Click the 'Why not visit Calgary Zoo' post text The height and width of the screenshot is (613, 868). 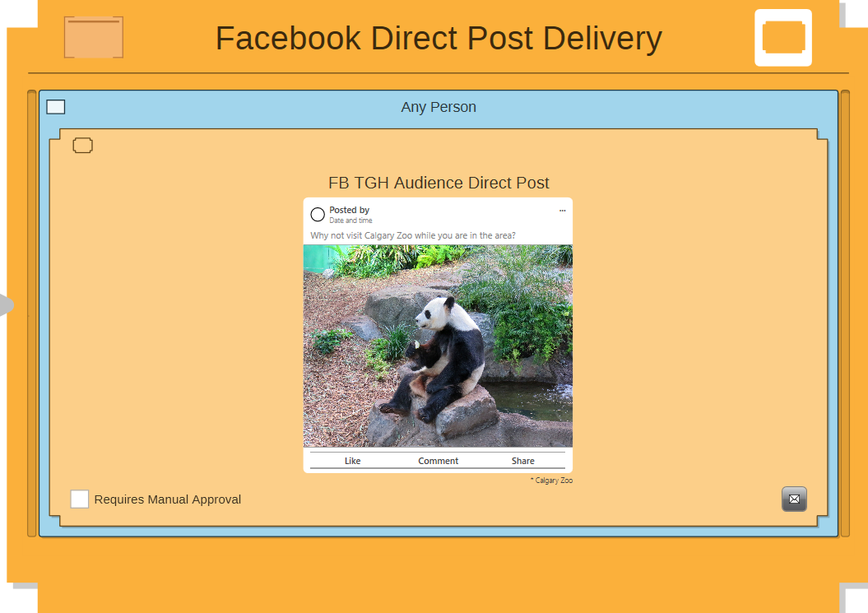pos(413,235)
